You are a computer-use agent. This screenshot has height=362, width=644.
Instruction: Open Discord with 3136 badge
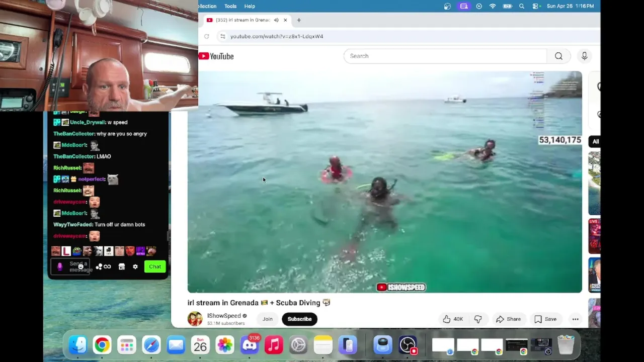(x=250, y=345)
